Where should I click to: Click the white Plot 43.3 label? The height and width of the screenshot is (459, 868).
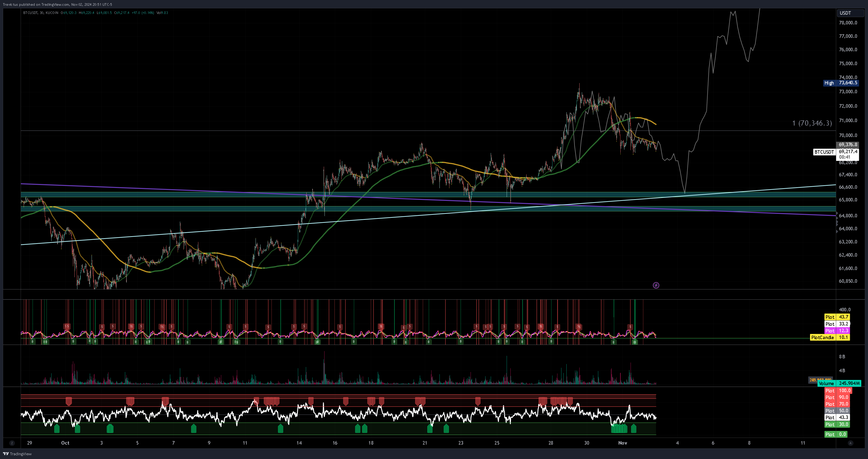click(837, 417)
